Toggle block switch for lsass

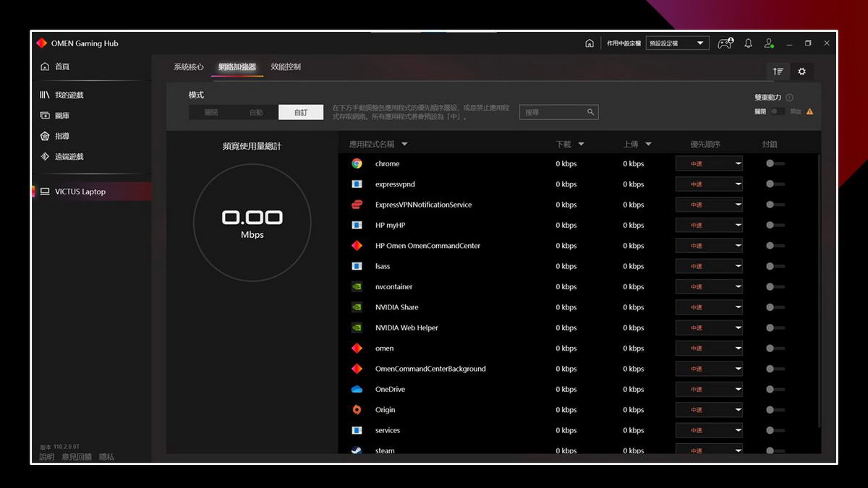[775, 266]
